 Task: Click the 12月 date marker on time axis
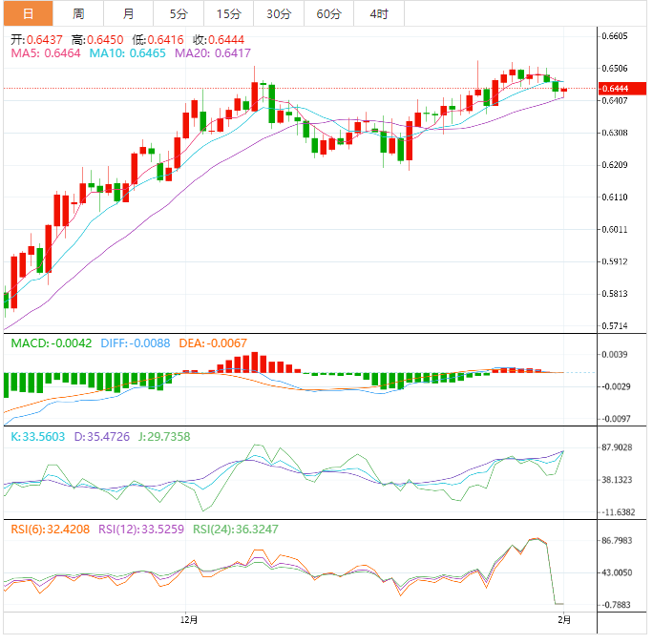[x=189, y=620]
